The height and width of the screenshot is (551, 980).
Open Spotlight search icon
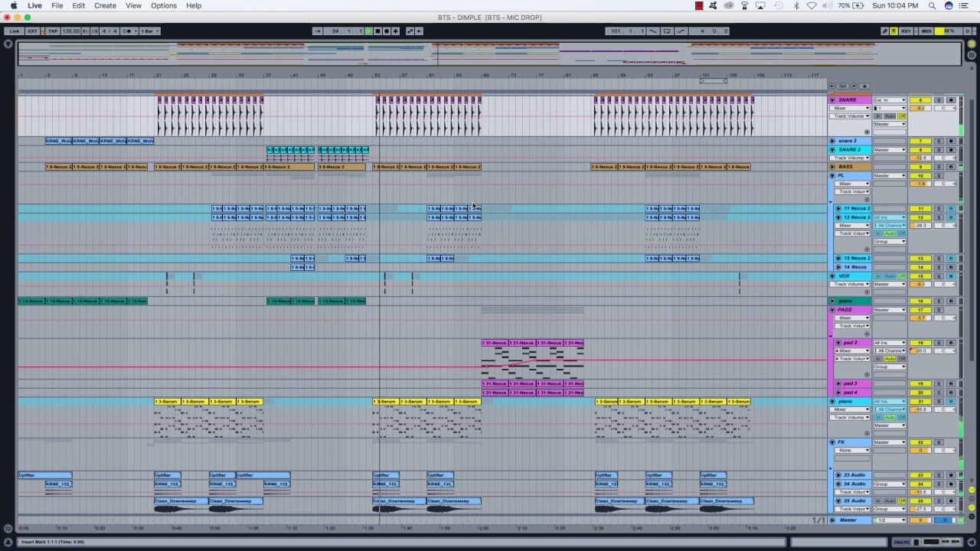[x=932, y=5]
